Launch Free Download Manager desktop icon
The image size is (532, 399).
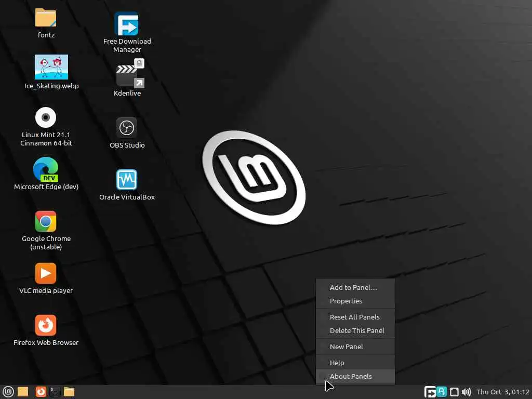[x=127, y=24]
